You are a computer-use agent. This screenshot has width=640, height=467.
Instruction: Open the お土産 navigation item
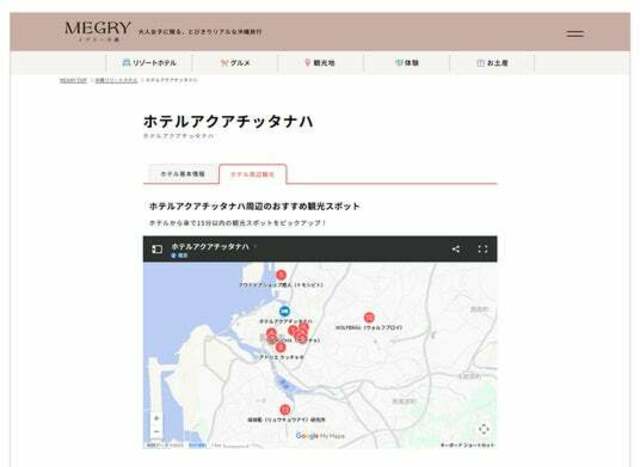pyautogui.click(x=493, y=63)
